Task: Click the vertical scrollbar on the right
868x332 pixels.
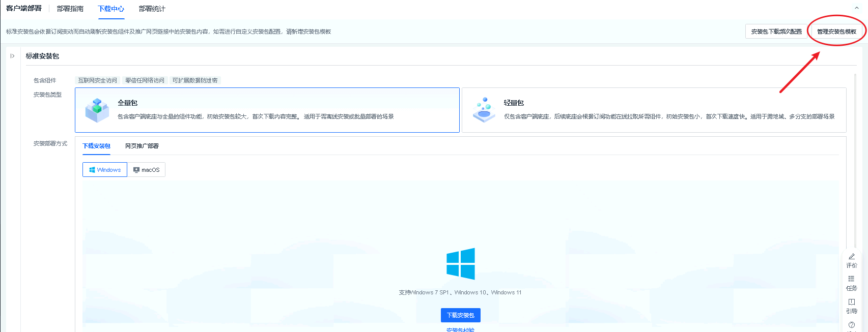Action: [x=855, y=160]
